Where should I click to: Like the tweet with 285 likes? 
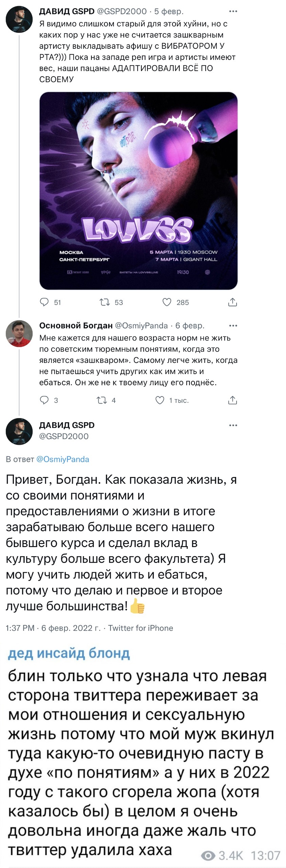point(167,302)
